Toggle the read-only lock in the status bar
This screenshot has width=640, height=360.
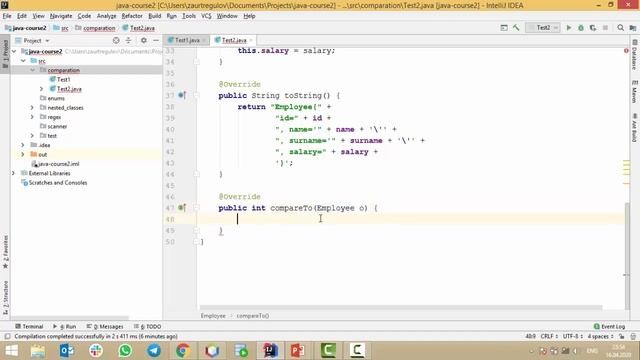pyautogui.click(x=621, y=337)
